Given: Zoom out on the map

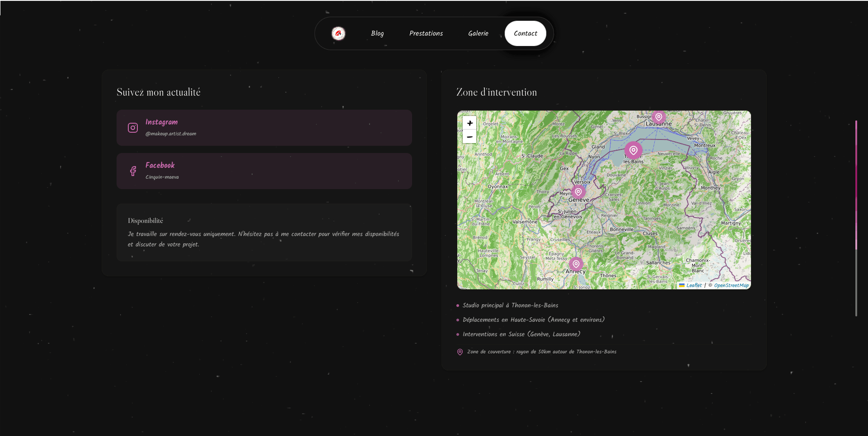Looking at the screenshot, I should coord(469,137).
